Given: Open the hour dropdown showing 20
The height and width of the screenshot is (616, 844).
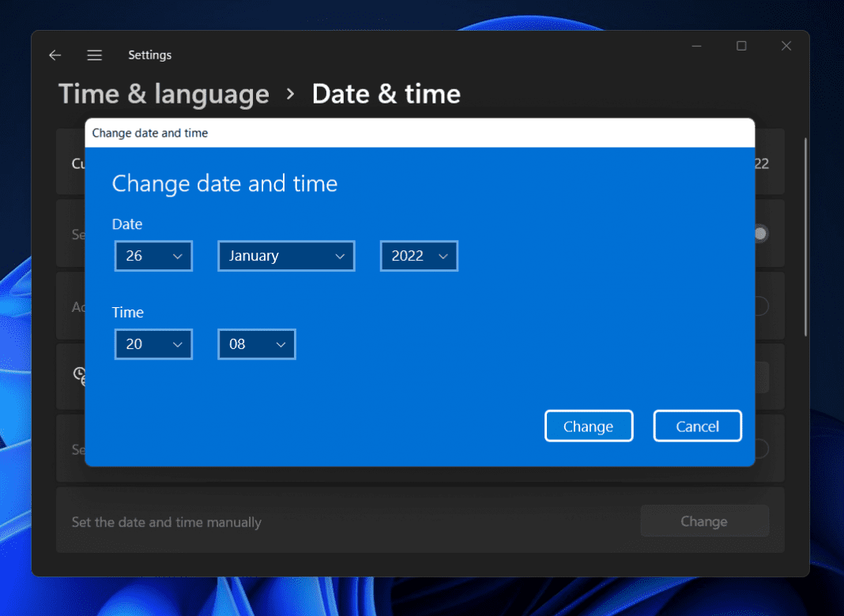Looking at the screenshot, I should coord(153,344).
